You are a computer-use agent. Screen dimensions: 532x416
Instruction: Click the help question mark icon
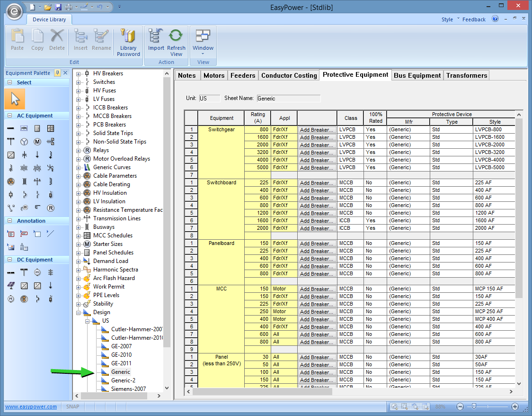point(495,19)
